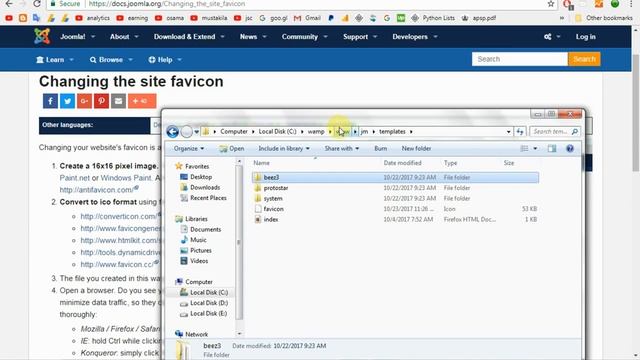Viewport: 640px width, 360px height.
Task: Click wamp in the address breadcrumb
Action: [316, 131]
